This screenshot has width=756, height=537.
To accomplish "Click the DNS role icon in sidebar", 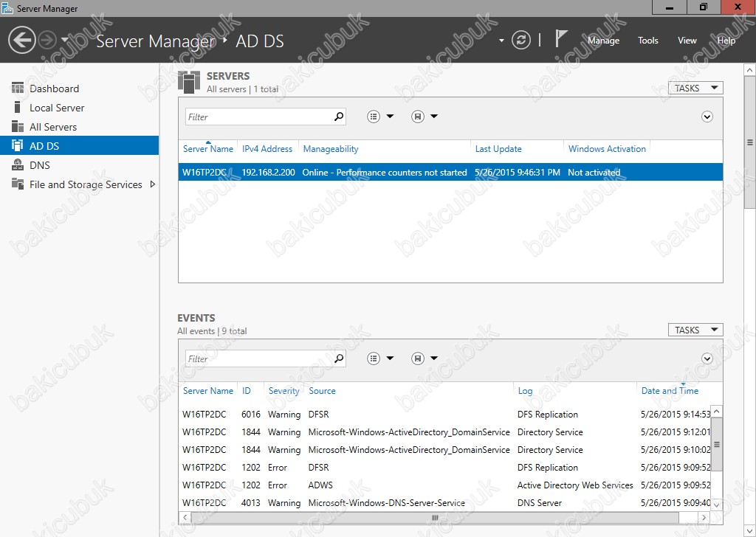I will tap(18, 164).
